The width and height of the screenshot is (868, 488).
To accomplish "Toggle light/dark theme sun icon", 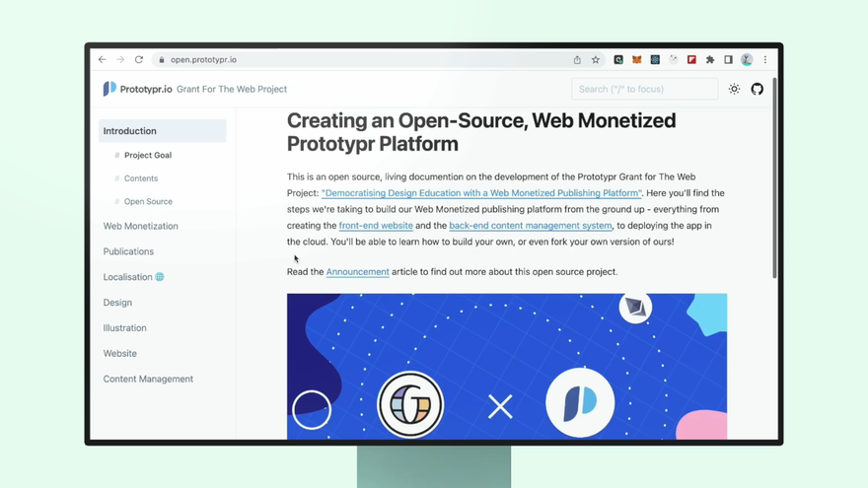I will [734, 89].
